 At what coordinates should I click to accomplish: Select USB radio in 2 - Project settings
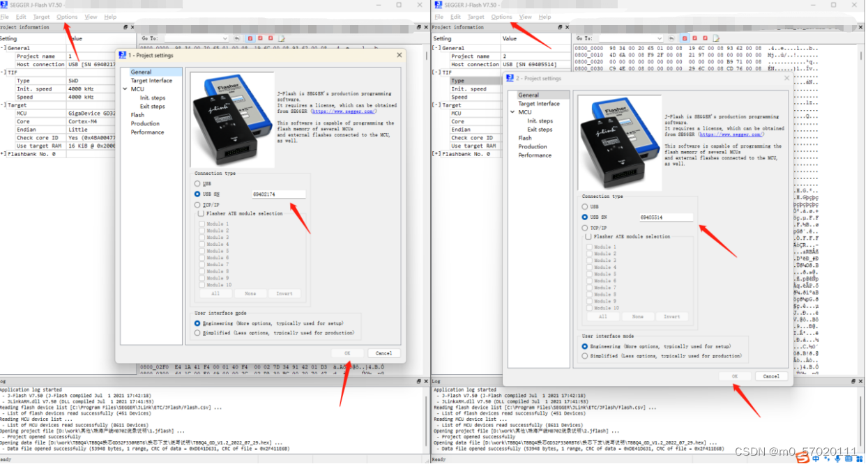click(x=585, y=206)
